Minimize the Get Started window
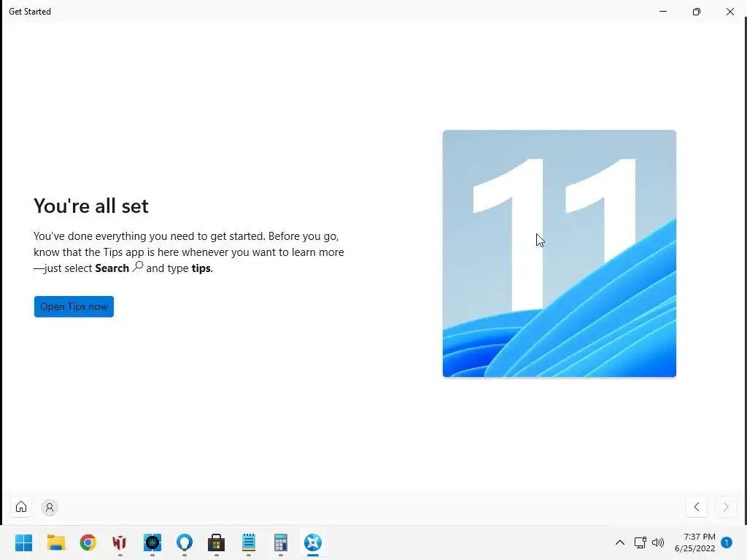The width and height of the screenshot is (747, 560). (663, 12)
